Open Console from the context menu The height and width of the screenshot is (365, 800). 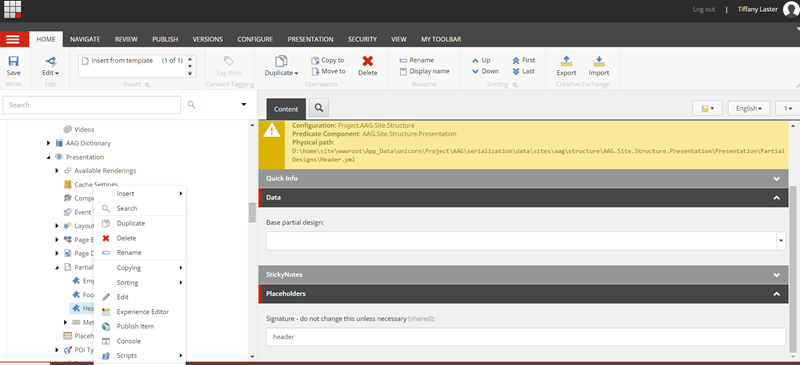140,341
